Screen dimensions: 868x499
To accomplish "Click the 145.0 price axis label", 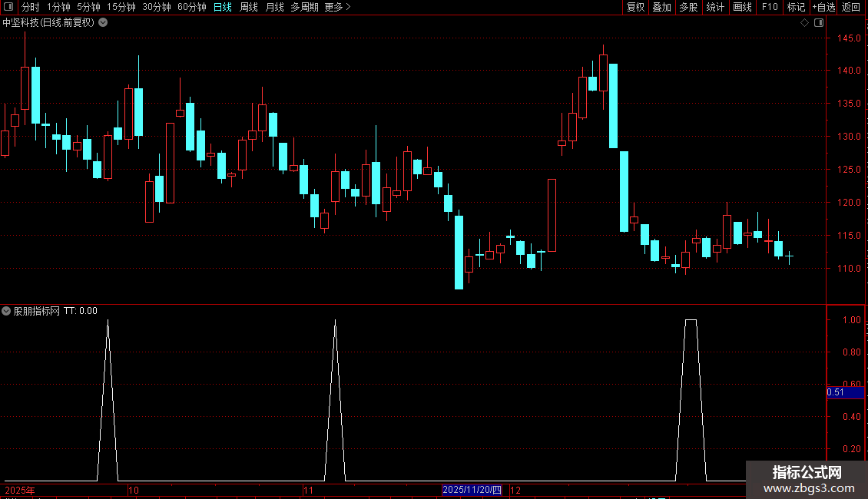I will [x=849, y=38].
